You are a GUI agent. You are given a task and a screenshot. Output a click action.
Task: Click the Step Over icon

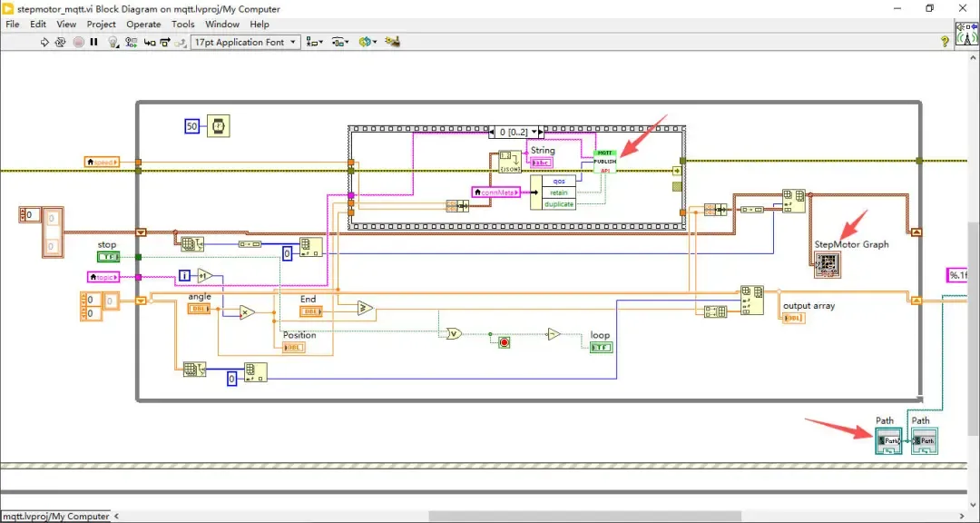click(165, 42)
